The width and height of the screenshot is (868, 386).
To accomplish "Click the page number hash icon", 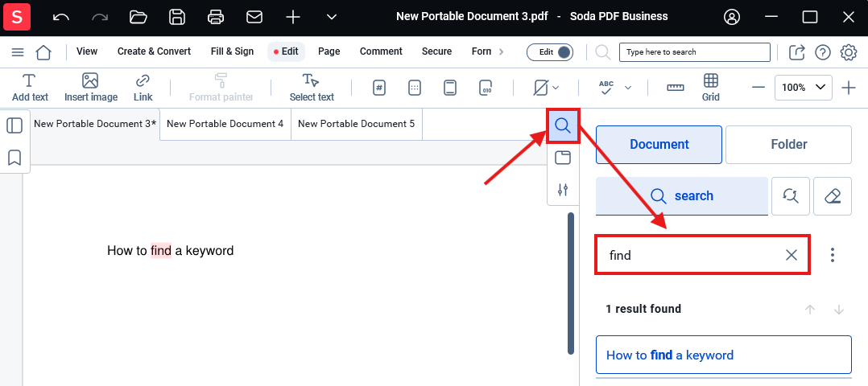I will pos(379,88).
